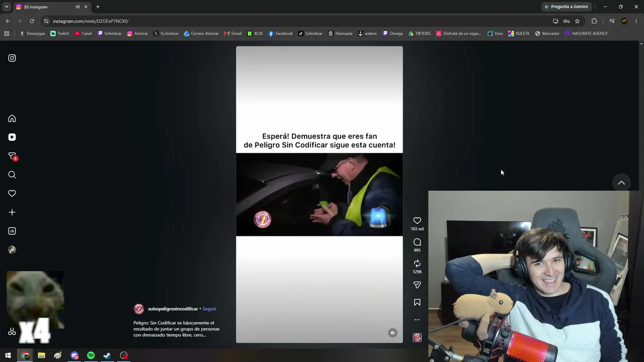Open a new browser tab
Viewport: 644px width, 362px height.
(98, 7)
